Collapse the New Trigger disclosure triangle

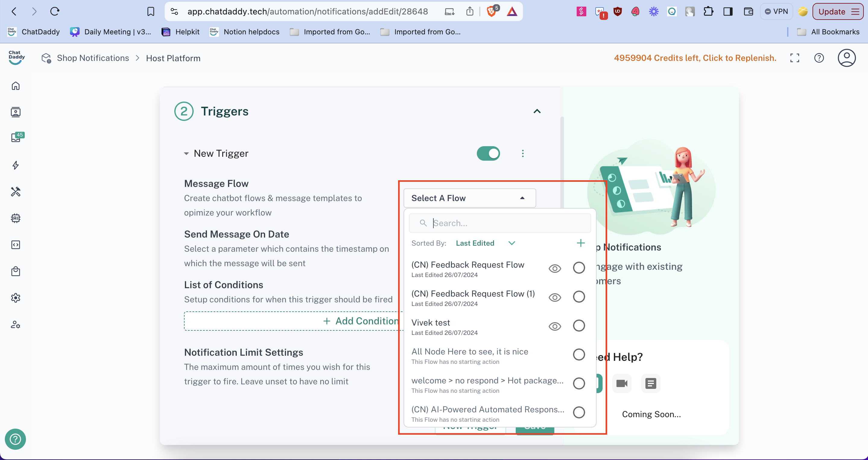186,153
